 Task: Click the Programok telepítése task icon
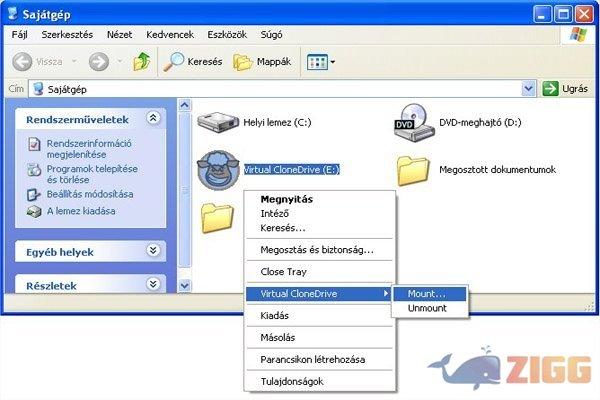point(34,169)
